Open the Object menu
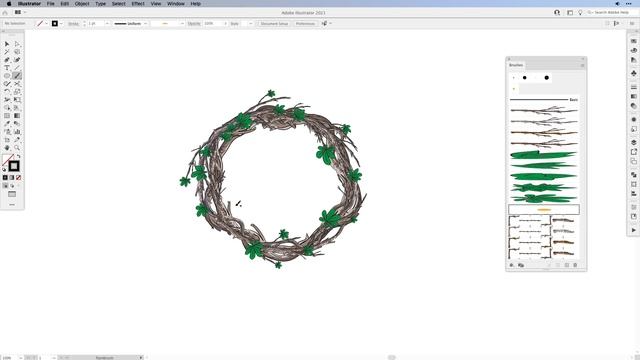640x360 pixels. point(82,4)
